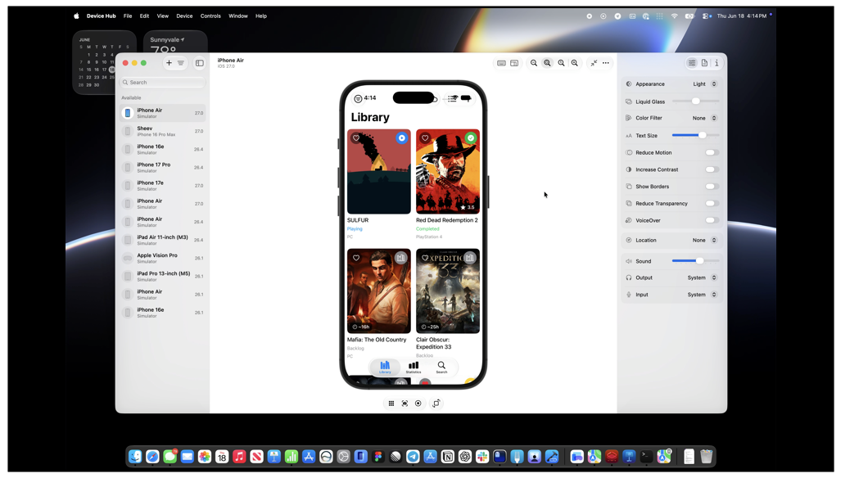Open Finder from the Dock
This screenshot has height=478, width=868.
coord(135,457)
